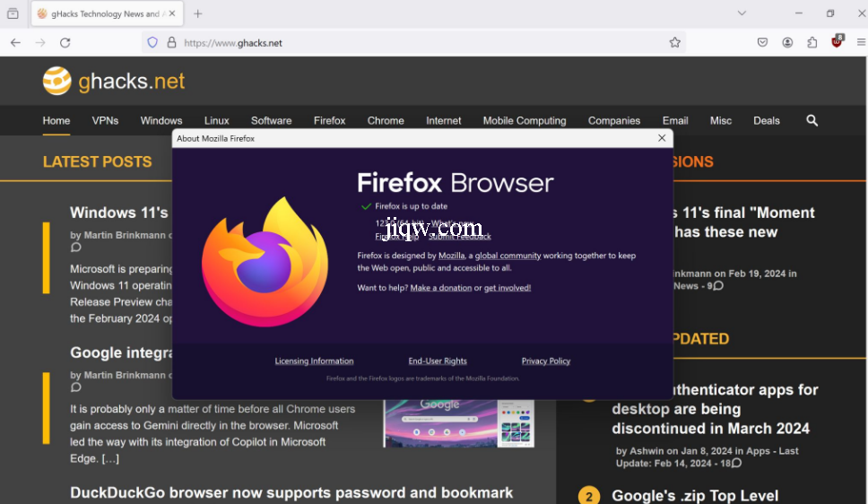This screenshot has width=868, height=504.
Task: Open the Internet menu item
Action: pos(443,121)
